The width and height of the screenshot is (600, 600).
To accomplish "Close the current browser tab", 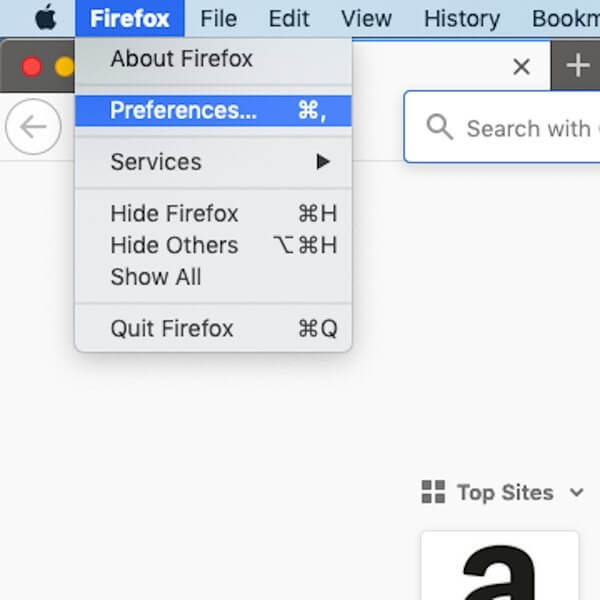I will (x=521, y=66).
